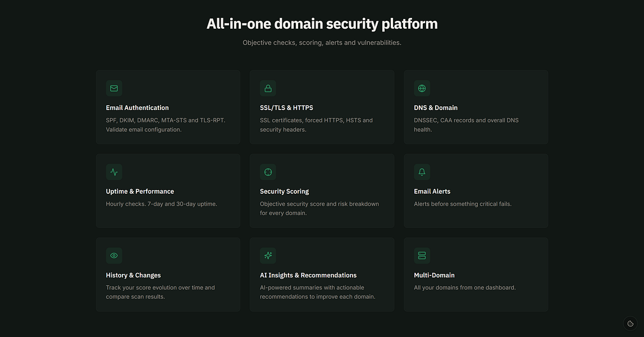Click the SSL certificates, forced HTTPS description
The image size is (644, 337).
pos(316,125)
